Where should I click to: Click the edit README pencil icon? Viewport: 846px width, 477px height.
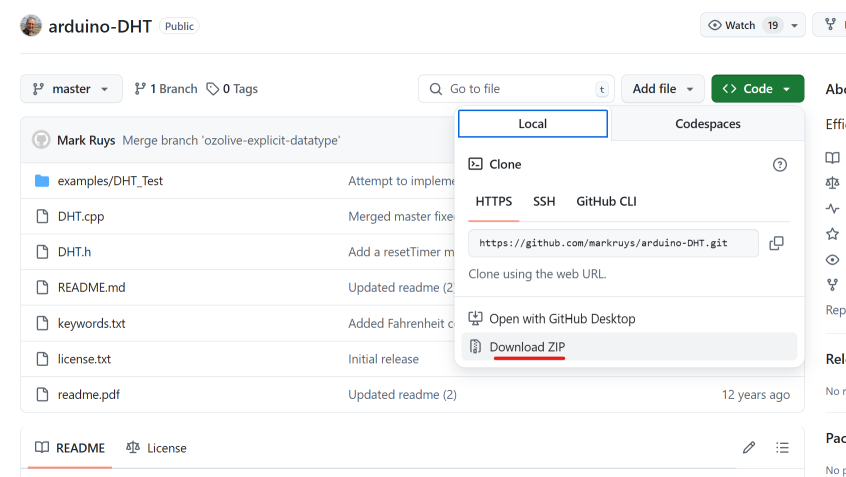(x=749, y=448)
